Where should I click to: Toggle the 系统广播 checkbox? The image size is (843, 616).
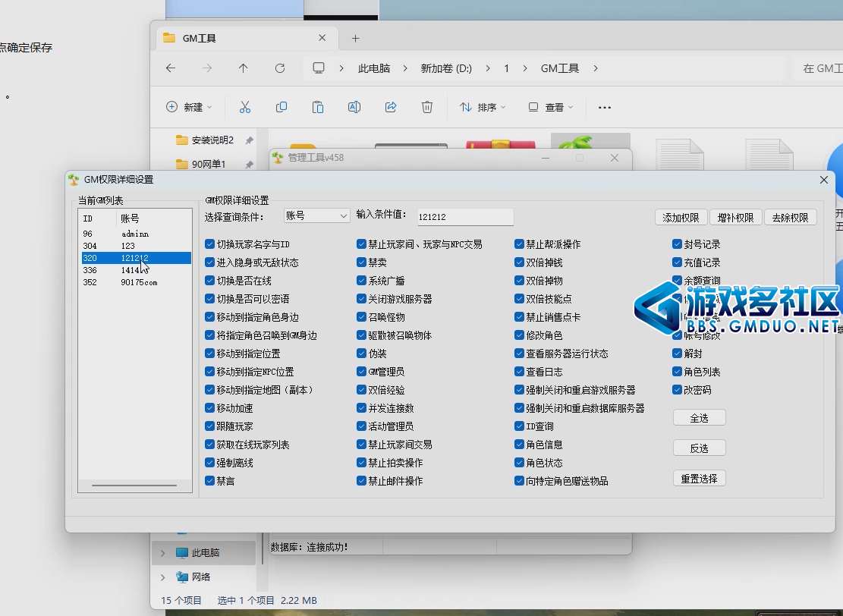[x=362, y=281]
